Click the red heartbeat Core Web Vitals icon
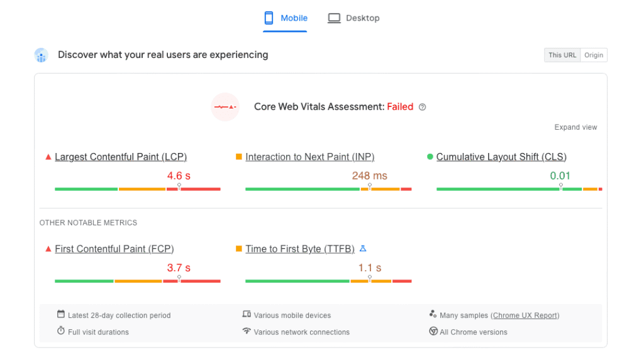The width and height of the screenshot is (644, 355). 225,107
